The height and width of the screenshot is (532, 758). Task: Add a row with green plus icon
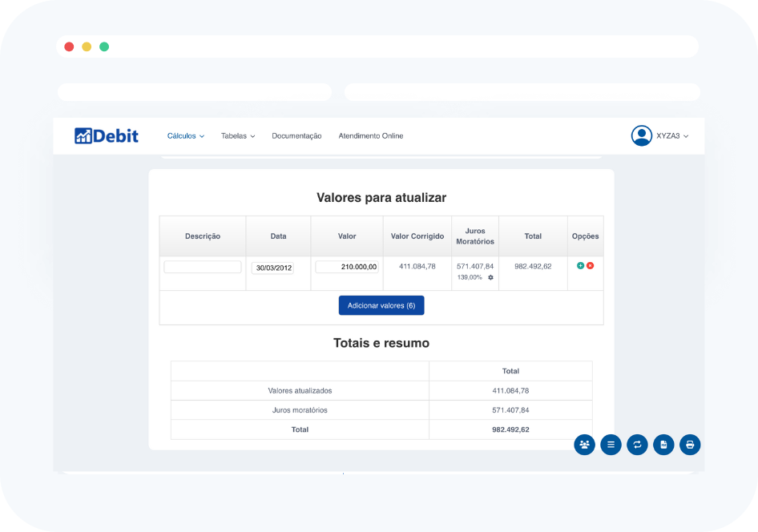[580, 265]
